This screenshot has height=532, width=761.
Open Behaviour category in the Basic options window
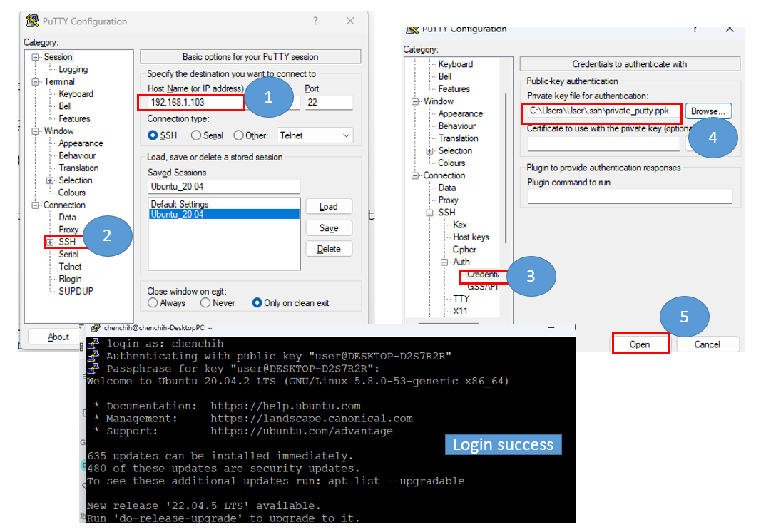coord(77,155)
